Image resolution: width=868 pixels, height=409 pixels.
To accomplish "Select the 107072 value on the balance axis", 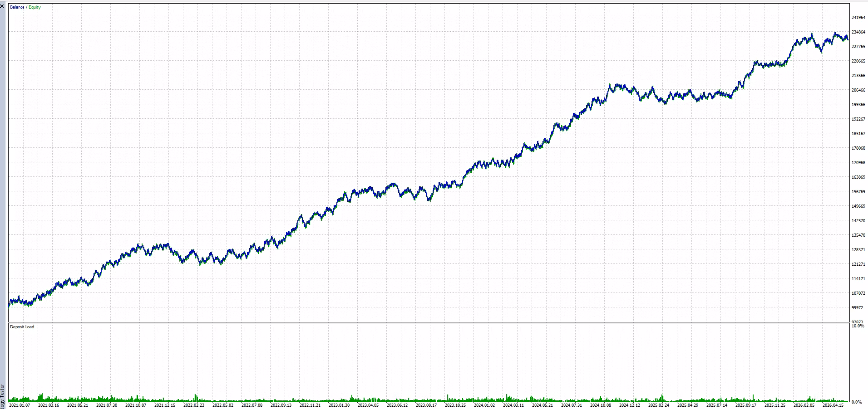I will (x=858, y=293).
